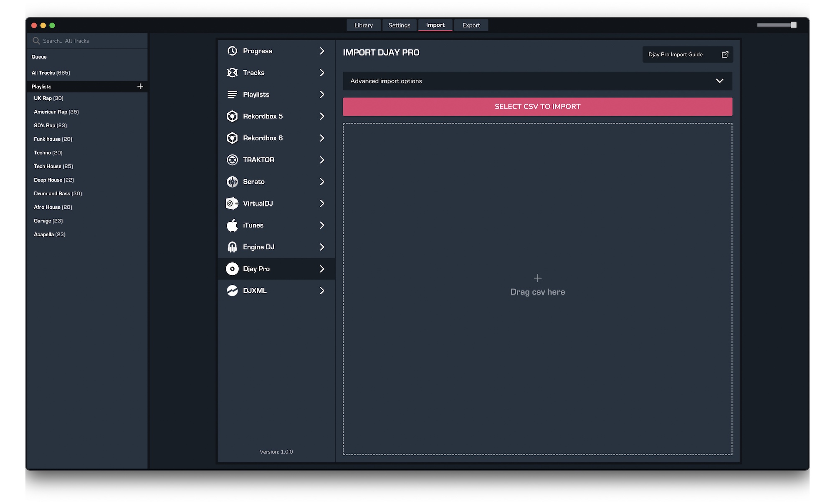Open Progress section via its chevron

click(x=322, y=51)
